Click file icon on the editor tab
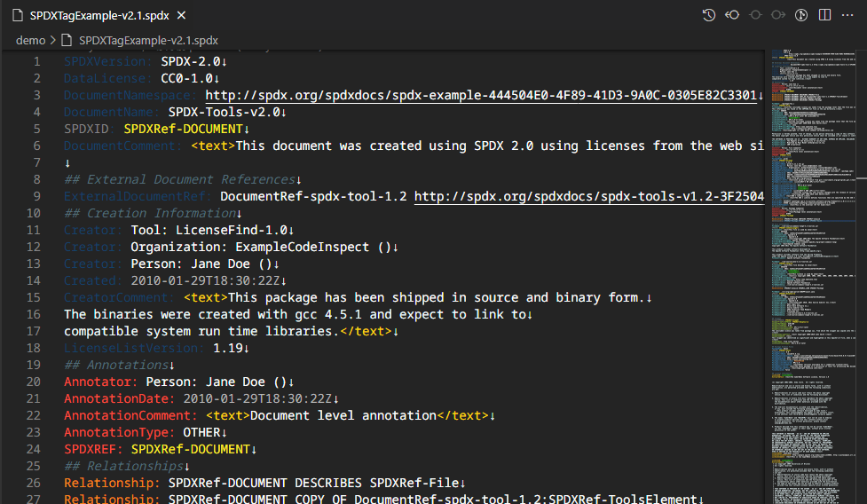This screenshot has width=867, height=504. tap(18, 15)
